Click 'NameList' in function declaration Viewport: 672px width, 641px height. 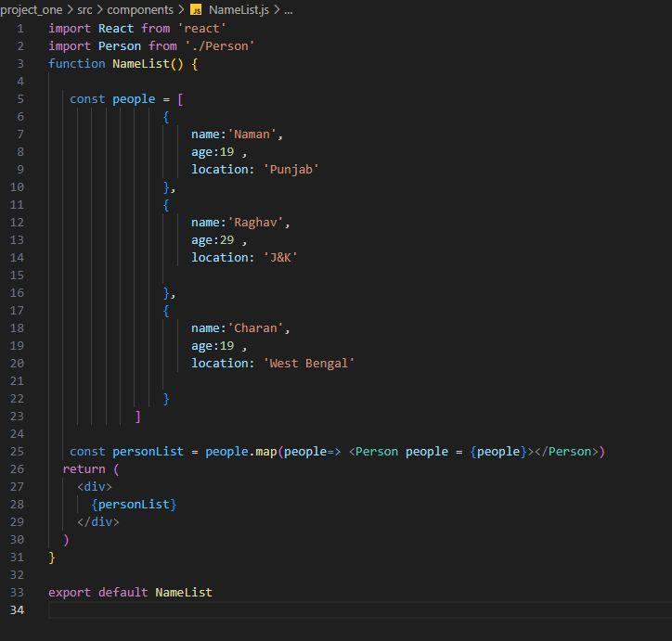[x=141, y=64]
